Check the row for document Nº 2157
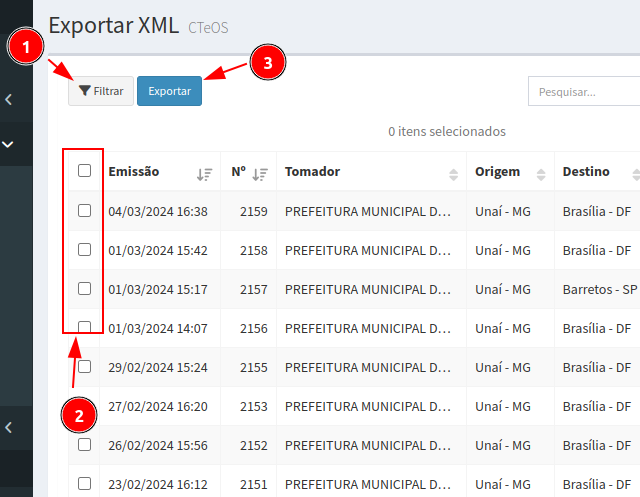This screenshot has width=640, height=497. click(85, 289)
